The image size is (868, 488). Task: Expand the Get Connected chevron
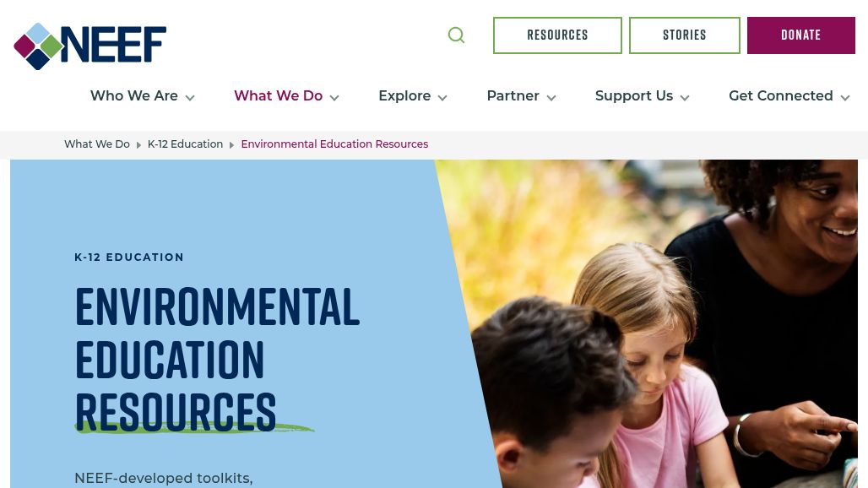[x=844, y=98]
